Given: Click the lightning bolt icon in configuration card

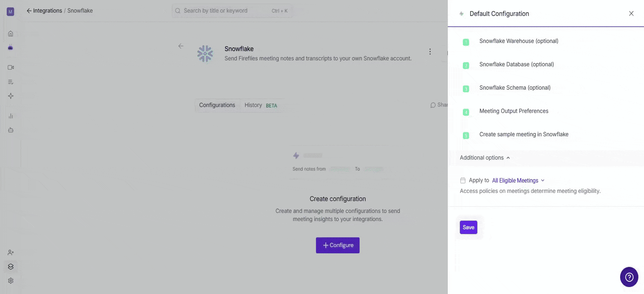Looking at the screenshot, I should (296, 155).
